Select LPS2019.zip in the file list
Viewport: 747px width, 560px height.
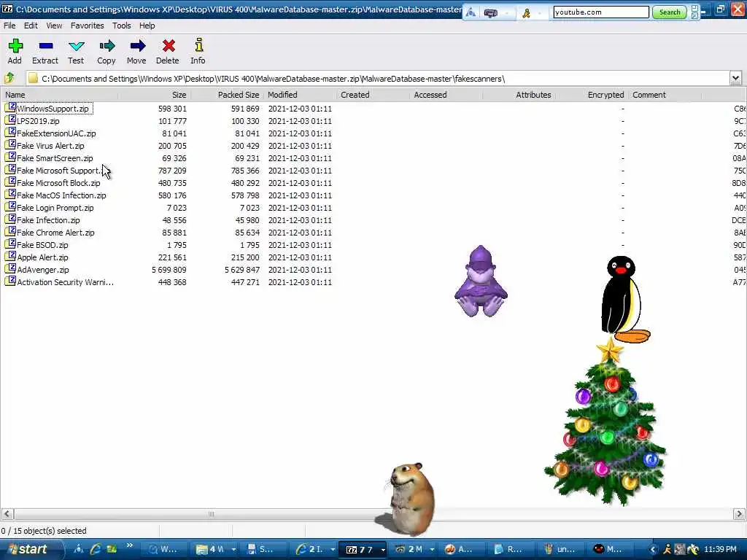click(x=38, y=121)
